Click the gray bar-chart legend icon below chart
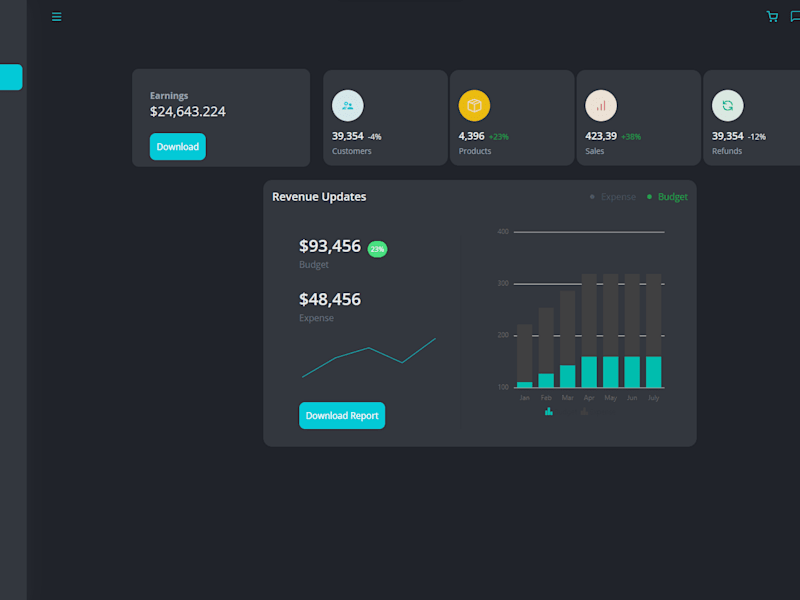 (585, 411)
